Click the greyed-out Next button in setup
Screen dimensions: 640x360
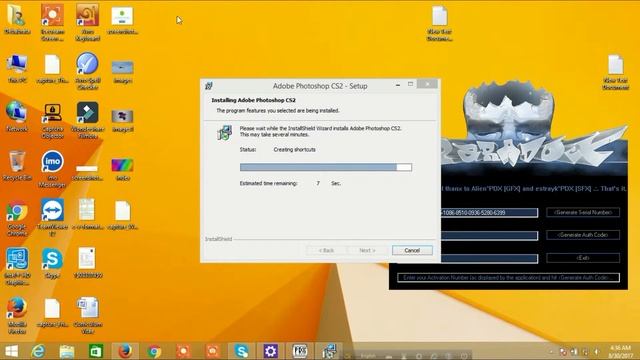click(x=367, y=250)
